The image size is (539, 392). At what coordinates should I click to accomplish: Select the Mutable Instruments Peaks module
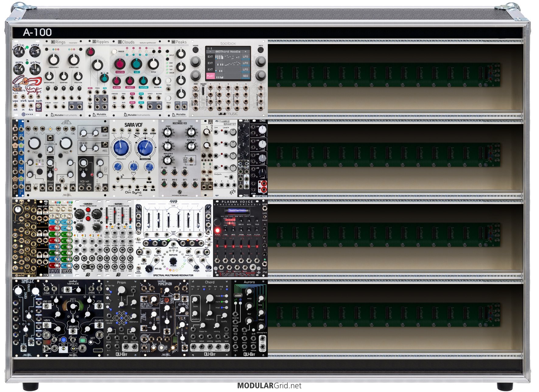[177, 78]
